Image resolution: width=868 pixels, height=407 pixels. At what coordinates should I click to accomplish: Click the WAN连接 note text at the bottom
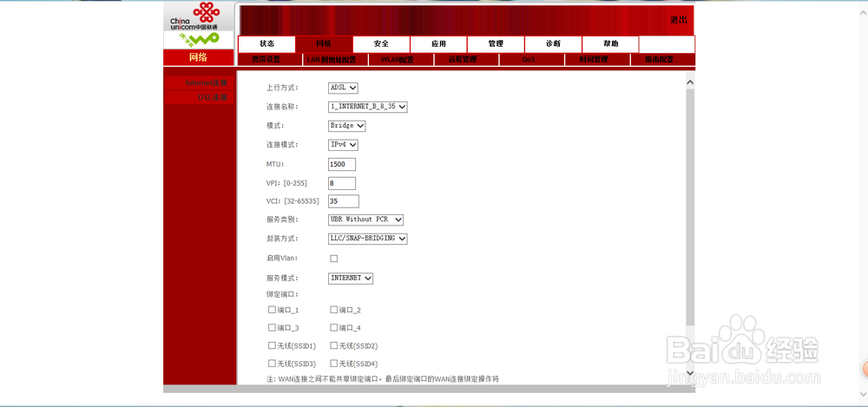pyautogui.click(x=383, y=379)
